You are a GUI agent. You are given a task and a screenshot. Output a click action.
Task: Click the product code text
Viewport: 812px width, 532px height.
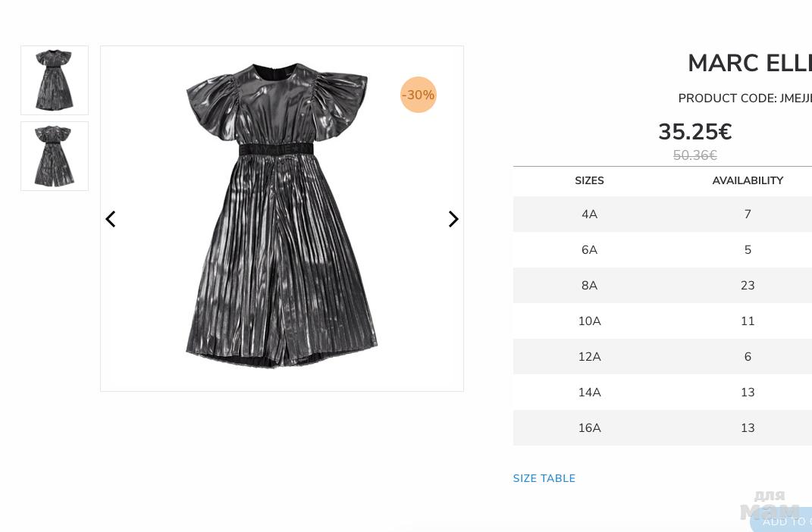tap(745, 99)
